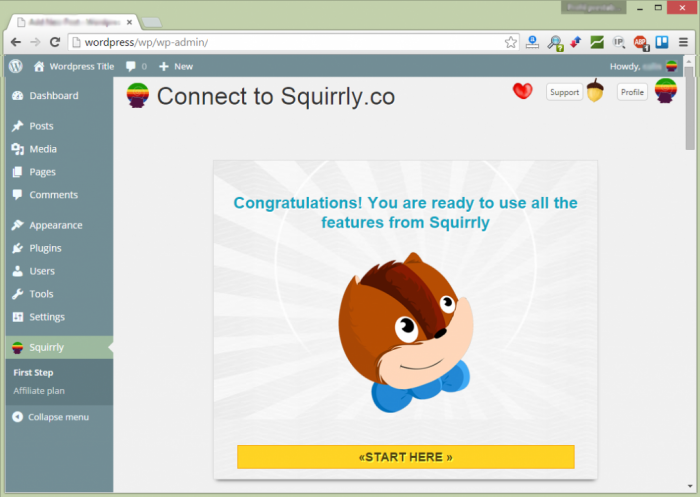
Task: Open the Comments sidebar menu
Action: tap(59, 195)
